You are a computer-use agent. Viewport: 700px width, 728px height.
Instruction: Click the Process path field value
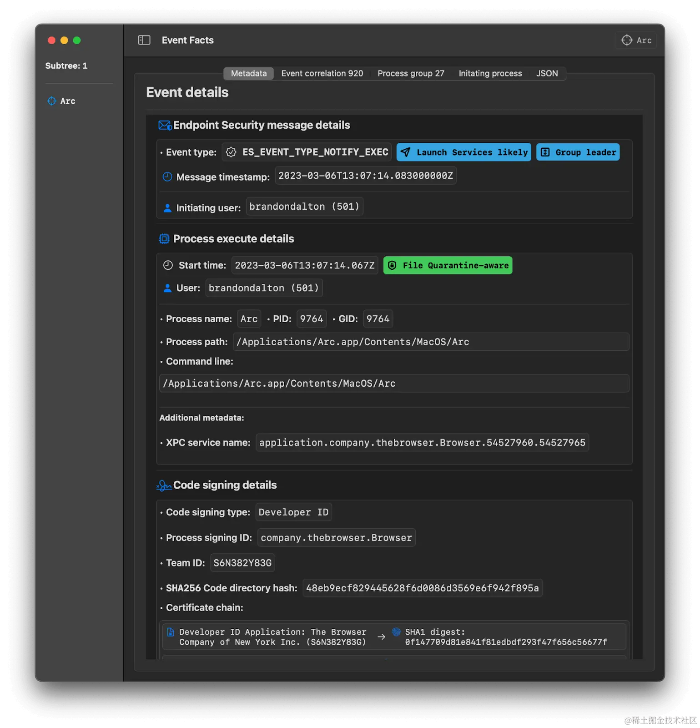tap(431, 342)
